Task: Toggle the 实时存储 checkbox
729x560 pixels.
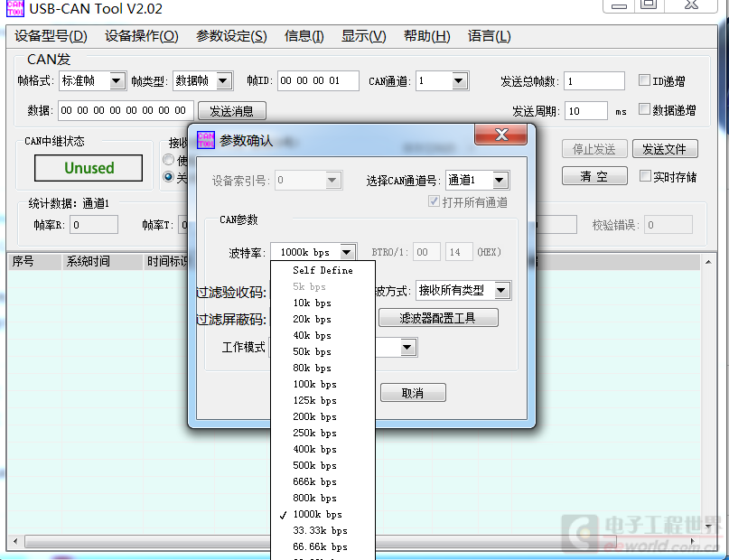Action: tap(645, 176)
